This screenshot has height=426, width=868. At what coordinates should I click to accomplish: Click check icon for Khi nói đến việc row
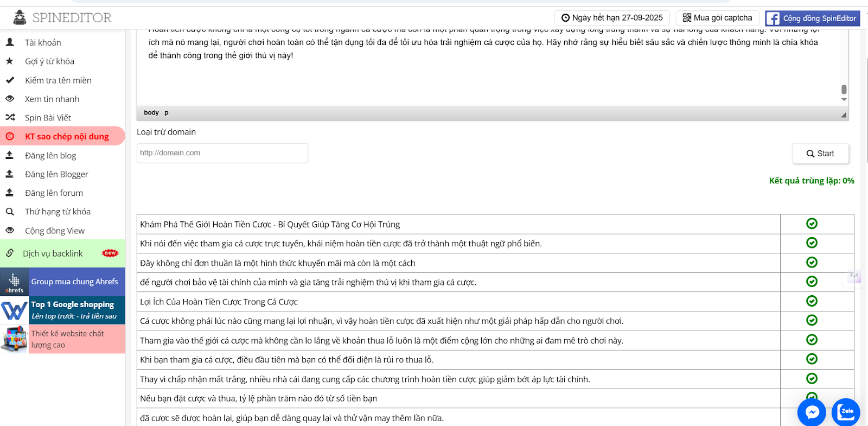pos(812,243)
